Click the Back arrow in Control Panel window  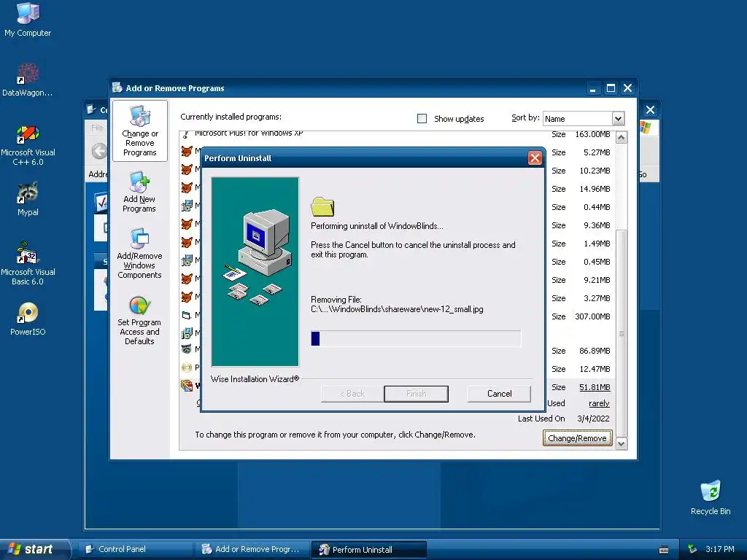98,152
